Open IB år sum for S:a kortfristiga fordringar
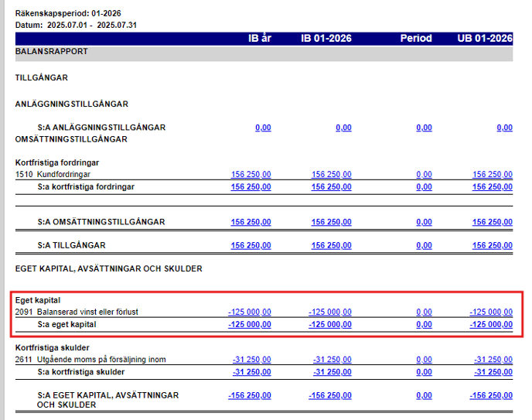 point(251,187)
